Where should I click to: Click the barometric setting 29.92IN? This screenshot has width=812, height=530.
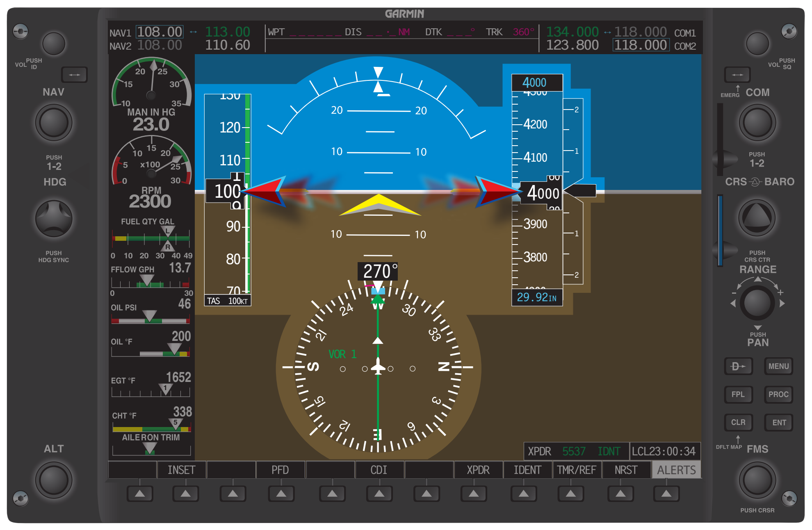tap(537, 297)
